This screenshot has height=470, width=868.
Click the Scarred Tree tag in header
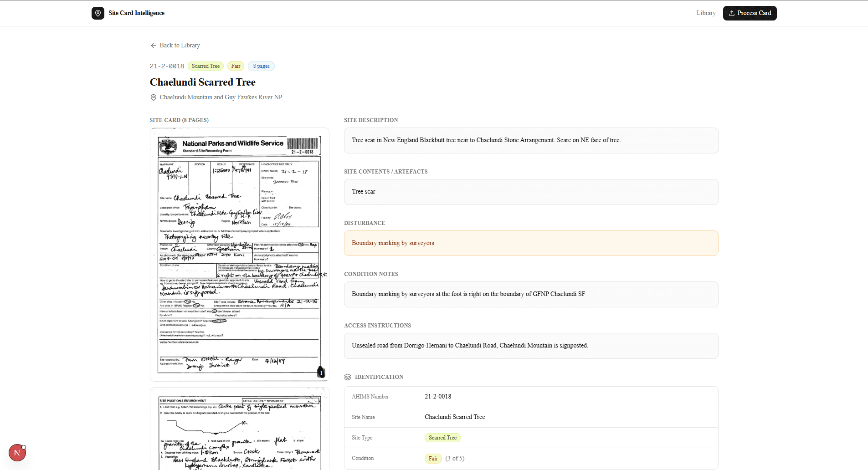tap(205, 66)
